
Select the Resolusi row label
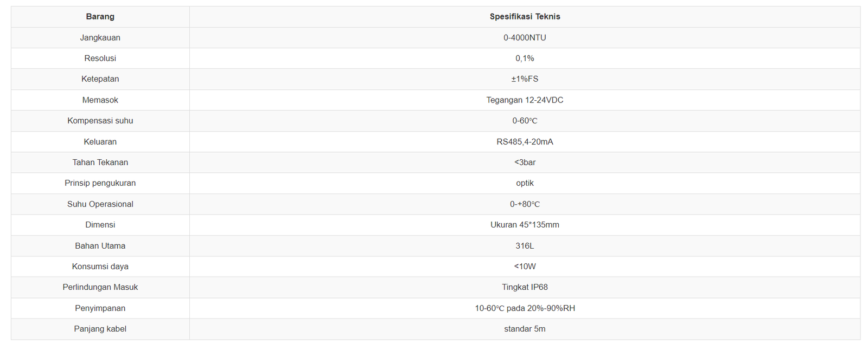[100, 59]
